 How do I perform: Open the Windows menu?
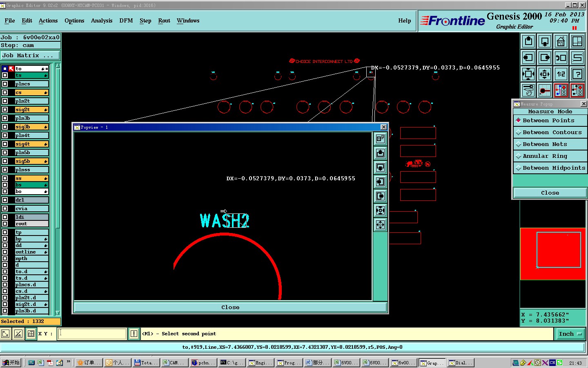[x=188, y=21]
